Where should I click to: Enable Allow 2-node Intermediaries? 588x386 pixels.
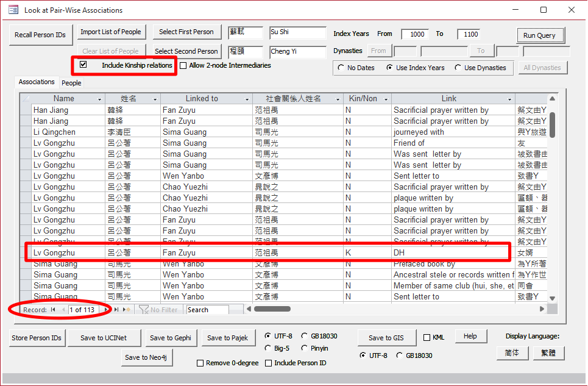click(x=183, y=65)
